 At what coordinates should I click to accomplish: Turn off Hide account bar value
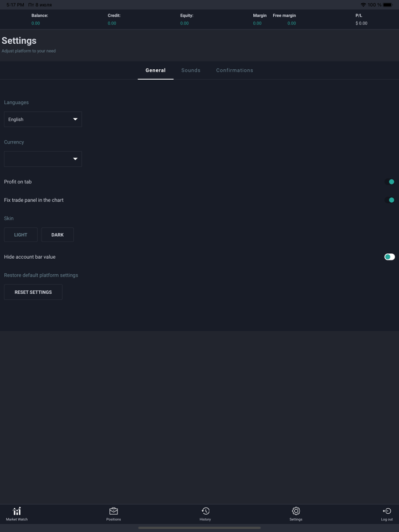click(x=388, y=257)
